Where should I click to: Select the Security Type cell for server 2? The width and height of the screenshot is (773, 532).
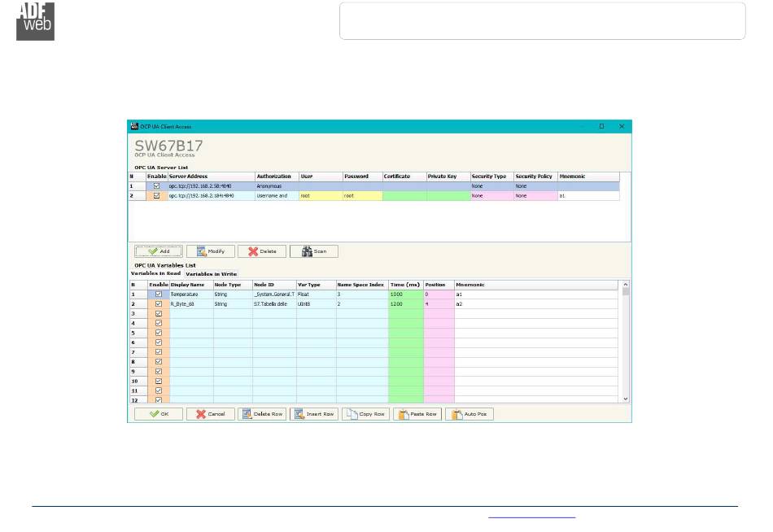pyautogui.click(x=491, y=196)
